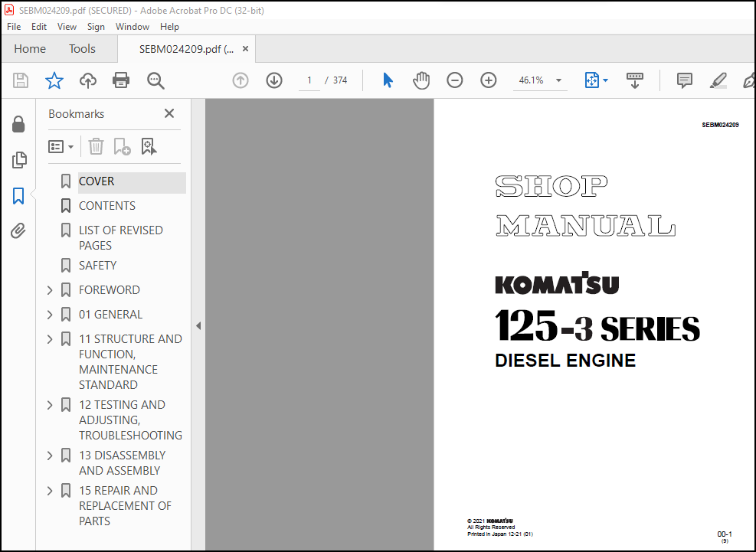The width and height of the screenshot is (756, 552).
Task: Close the SEBM024209.pdf tab
Action: (x=245, y=49)
